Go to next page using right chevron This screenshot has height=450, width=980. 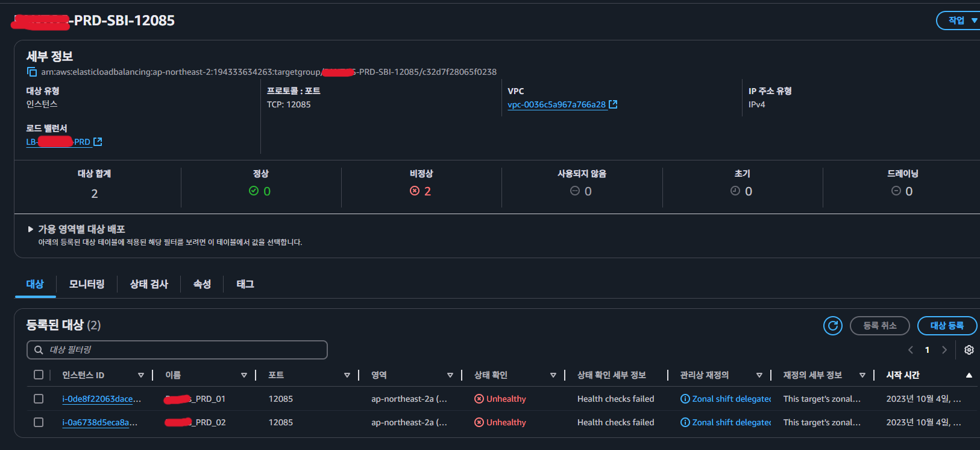coord(944,350)
